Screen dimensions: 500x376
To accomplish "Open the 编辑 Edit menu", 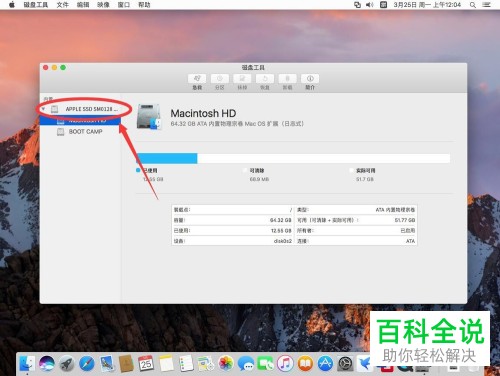I will [83, 5].
